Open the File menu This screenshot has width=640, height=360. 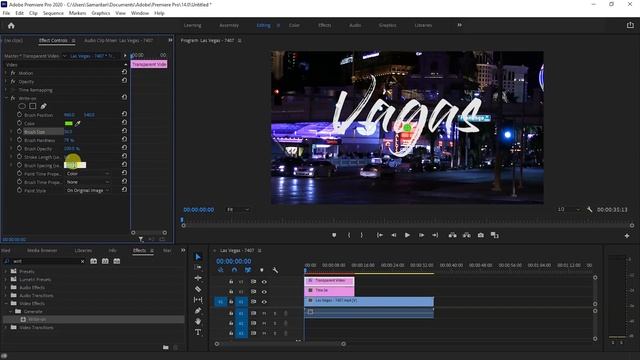pos(6,13)
